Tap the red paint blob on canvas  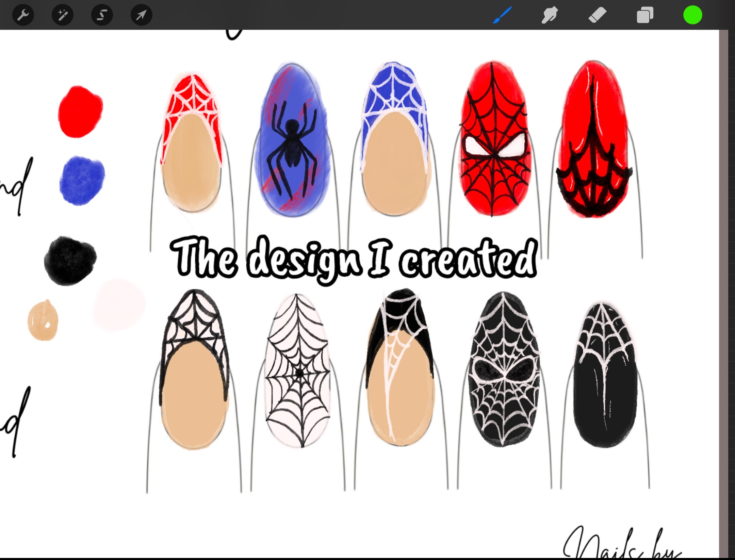pos(80,112)
